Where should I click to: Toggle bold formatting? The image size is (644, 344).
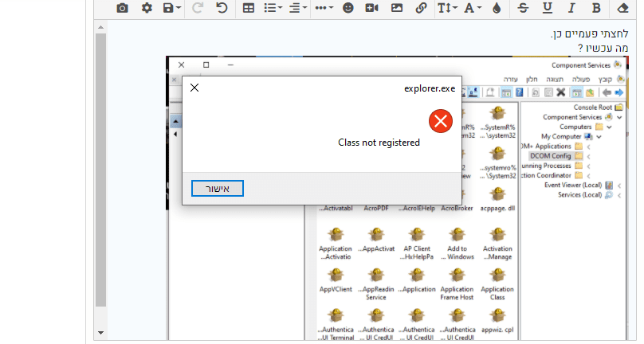596,8
